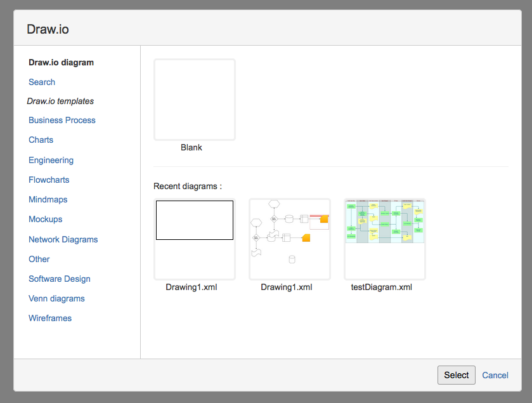The image size is (532, 403).
Task: Open the Network Diagrams category
Action: [x=63, y=239]
